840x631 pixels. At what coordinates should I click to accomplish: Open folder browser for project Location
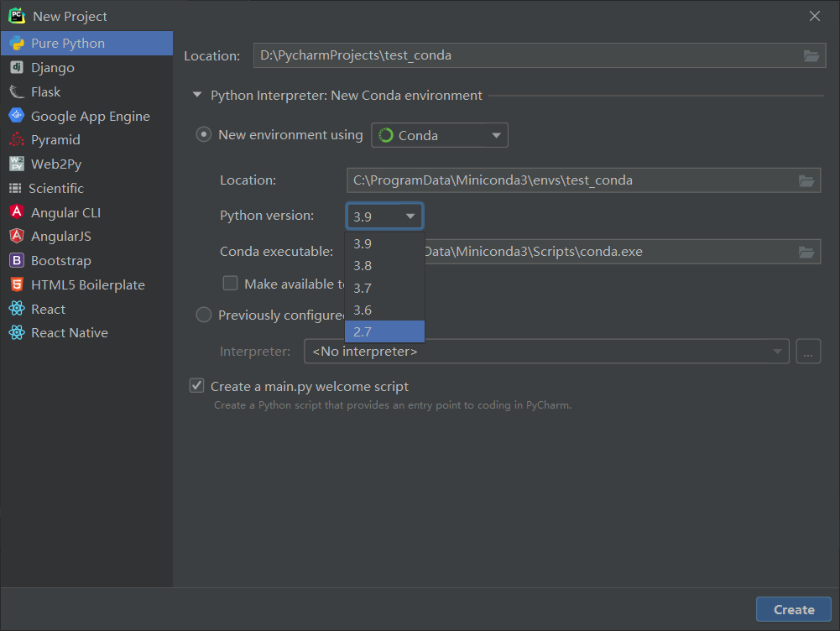[x=811, y=55]
